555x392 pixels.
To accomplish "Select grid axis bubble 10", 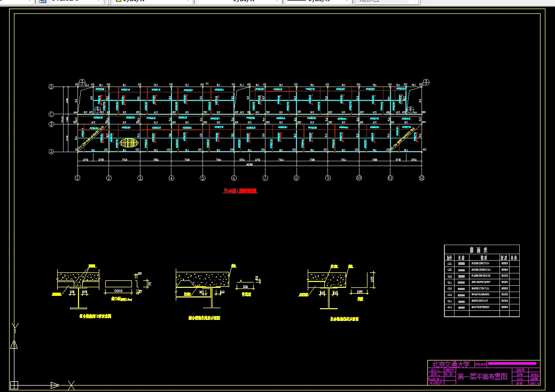I will click(359, 178).
